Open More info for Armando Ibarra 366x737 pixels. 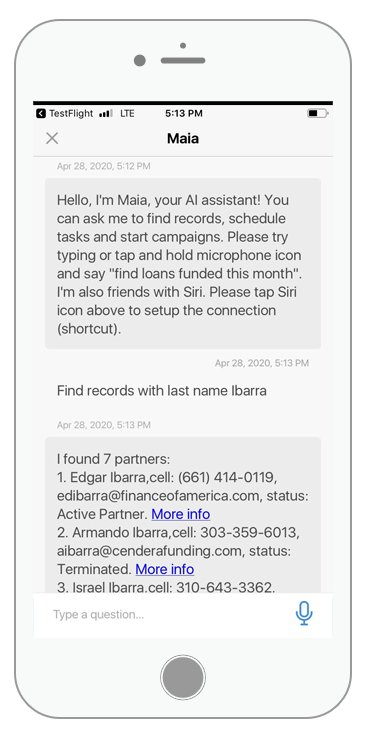click(x=164, y=569)
